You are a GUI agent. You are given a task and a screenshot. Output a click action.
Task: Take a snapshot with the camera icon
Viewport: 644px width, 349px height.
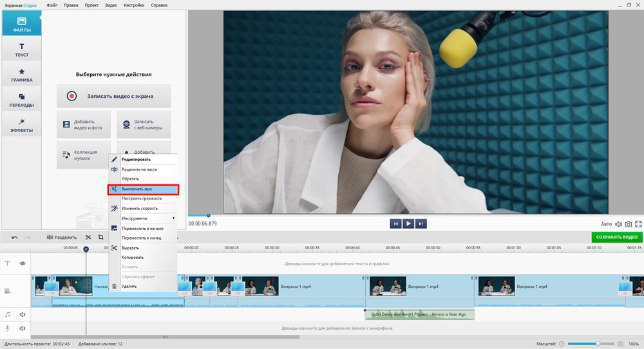tap(628, 224)
